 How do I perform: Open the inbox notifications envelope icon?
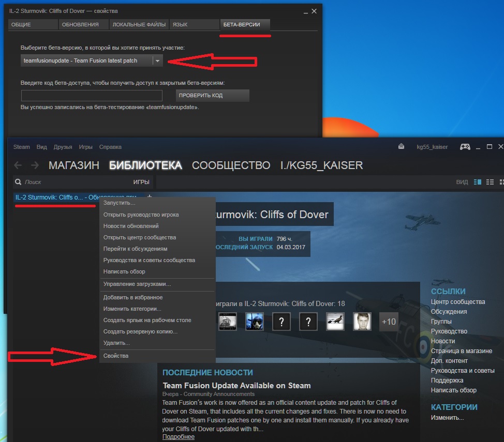click(x=401, y=146)
